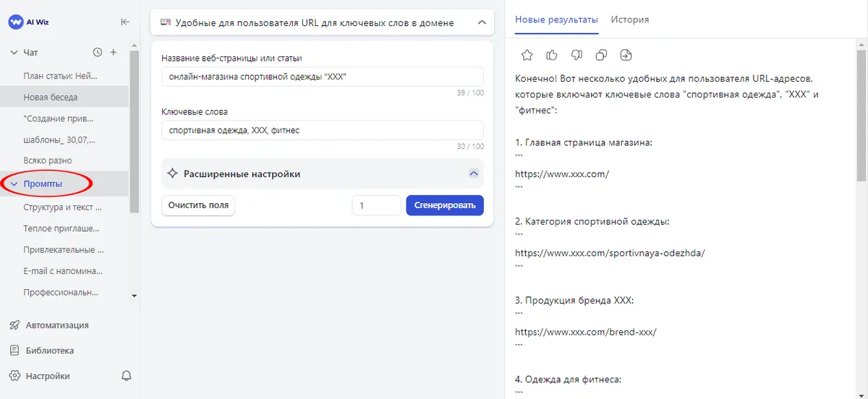Collapse the sidebar with the arrow icon

coord(125,22)
